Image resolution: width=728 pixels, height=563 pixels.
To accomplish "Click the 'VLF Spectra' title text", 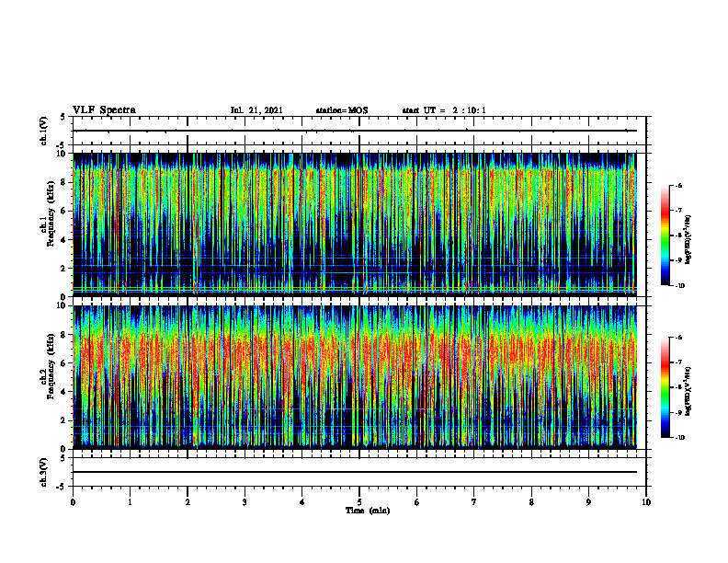I will tap(104, 110).
